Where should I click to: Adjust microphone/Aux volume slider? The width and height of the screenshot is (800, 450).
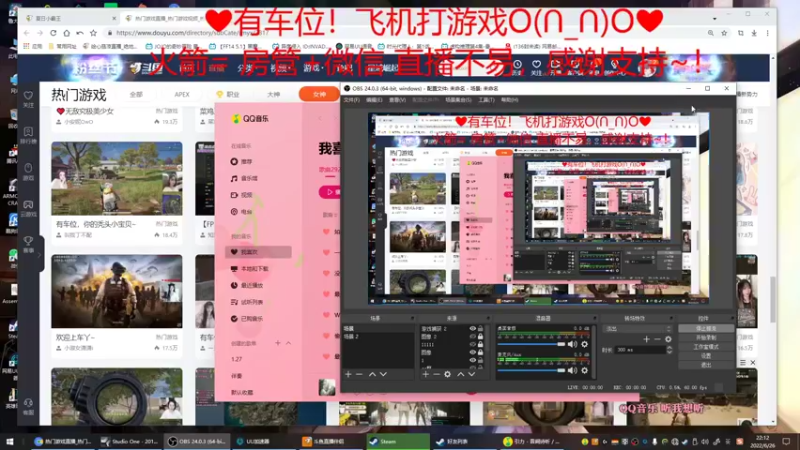(532, 370)
